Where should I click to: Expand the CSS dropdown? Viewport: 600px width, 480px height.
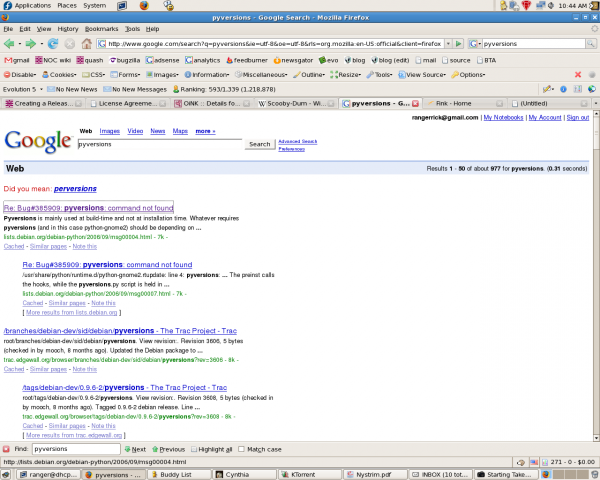(x=94, y=75)
